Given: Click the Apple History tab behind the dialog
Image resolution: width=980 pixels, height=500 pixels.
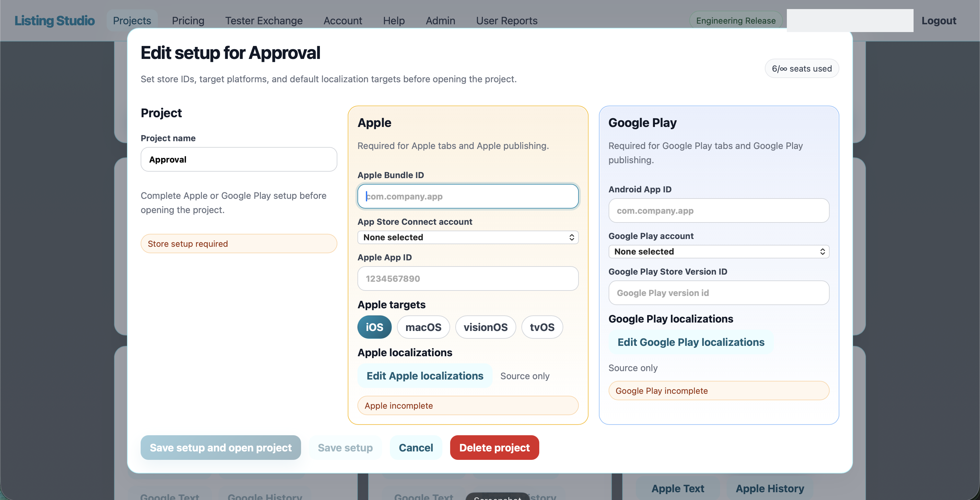Looking at the screenshot, I should (x=770, y=488).
